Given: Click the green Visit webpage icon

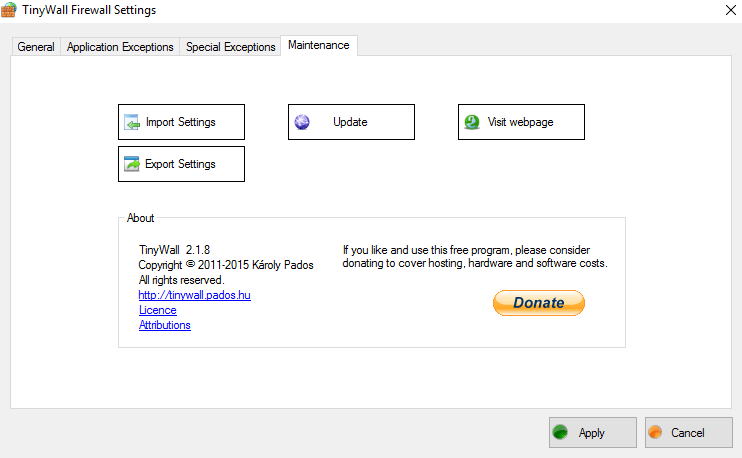Looking at the screenshot, I should pyautogui.click(x=472, y=122).
